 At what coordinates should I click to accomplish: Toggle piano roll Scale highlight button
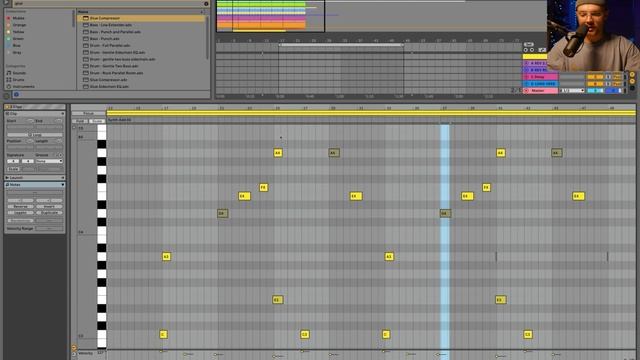click(97, 121)
